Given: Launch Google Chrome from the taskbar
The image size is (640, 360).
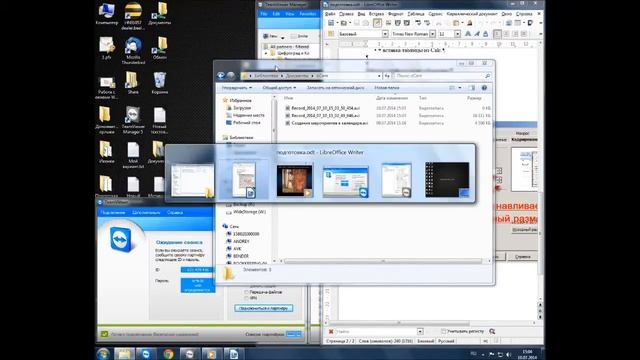Looking at the screenshot, I should [x=168, y=353].
